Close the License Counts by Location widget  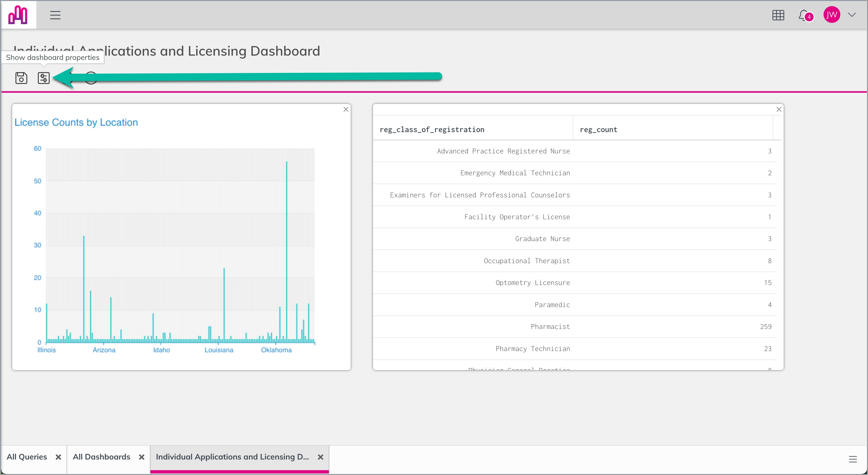click(346, 109)
